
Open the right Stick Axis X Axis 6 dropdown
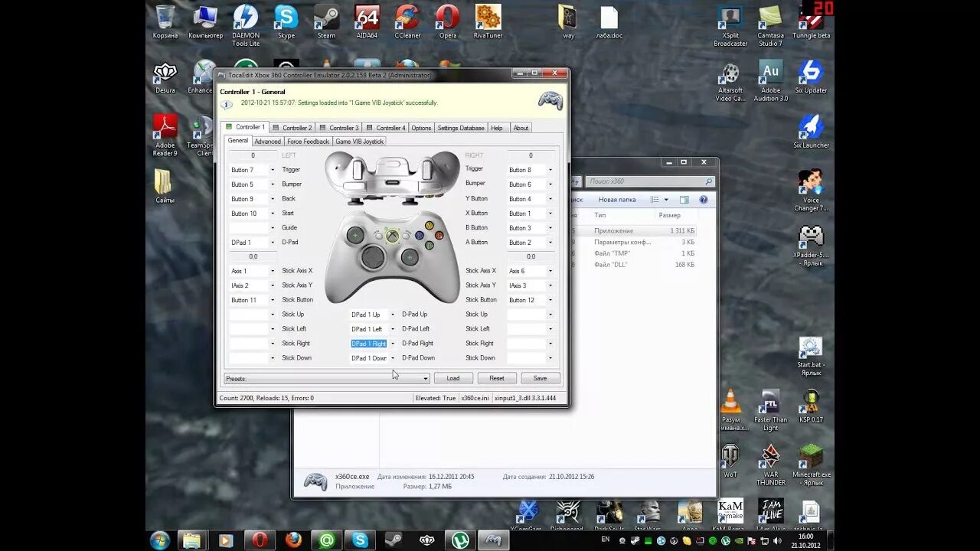[x=550, y=271]
